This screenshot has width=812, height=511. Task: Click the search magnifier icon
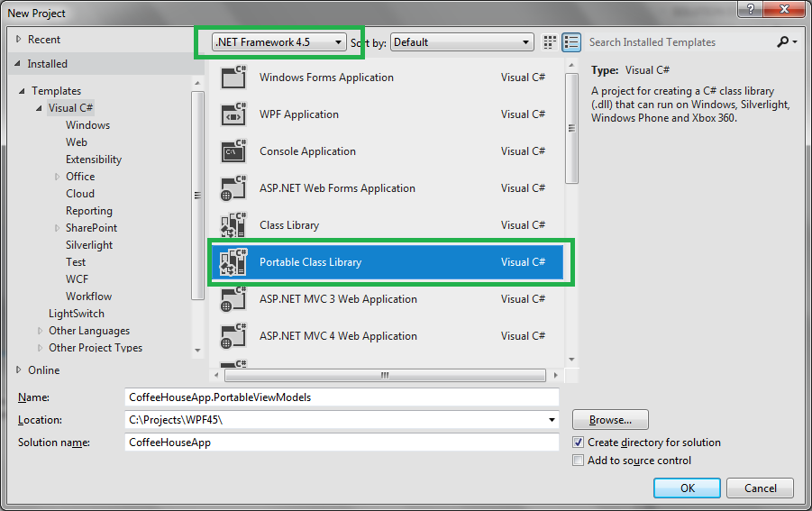pos(782,42)
